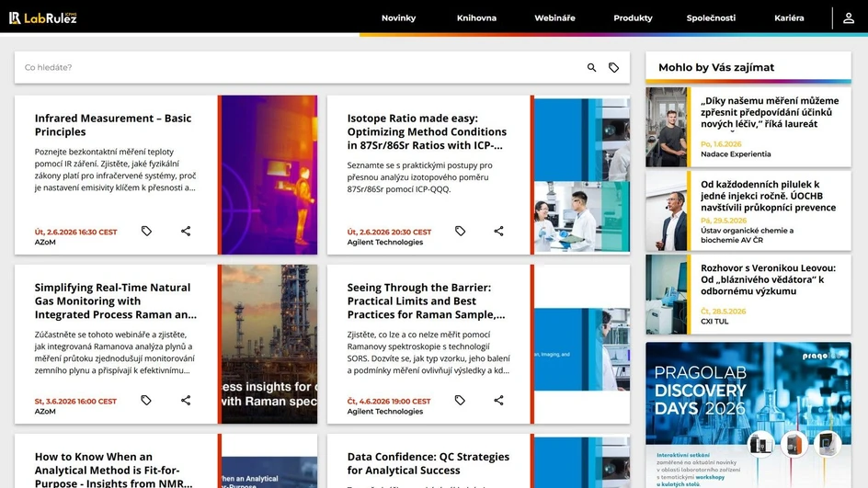Share the Seeing Through the Barrier card
Screen dimensions: 868x488
[x=498, y=400]
